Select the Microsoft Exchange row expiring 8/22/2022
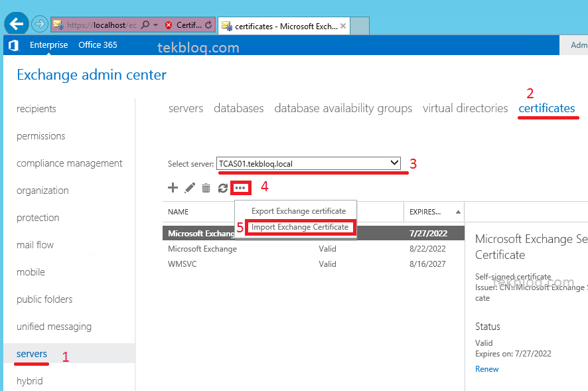This screenshot has width=588, height=391. [313, 249]
